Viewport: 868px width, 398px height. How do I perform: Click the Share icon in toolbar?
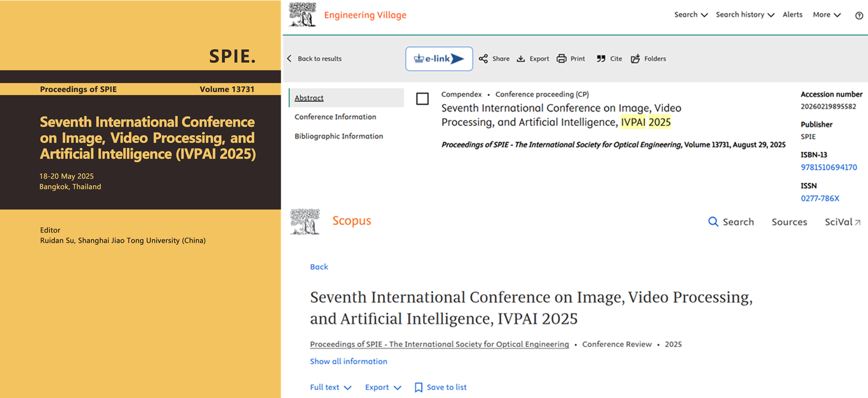483,59
